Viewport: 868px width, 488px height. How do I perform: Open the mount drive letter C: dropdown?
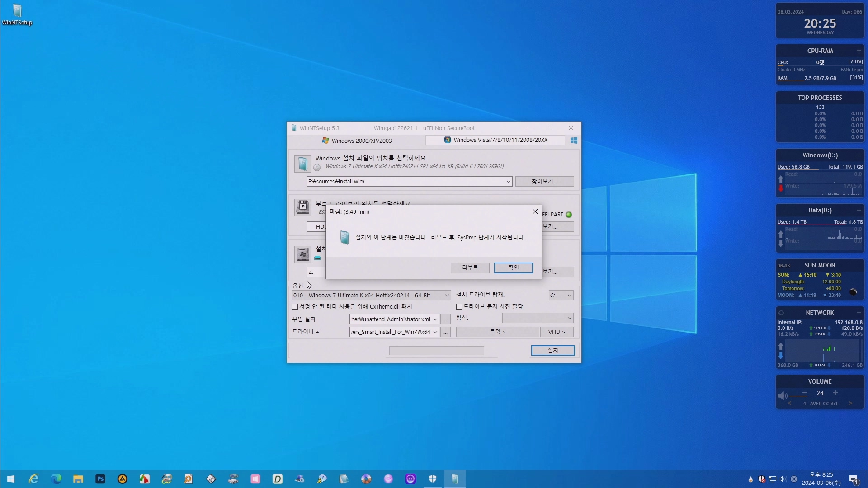coord(561,296)
